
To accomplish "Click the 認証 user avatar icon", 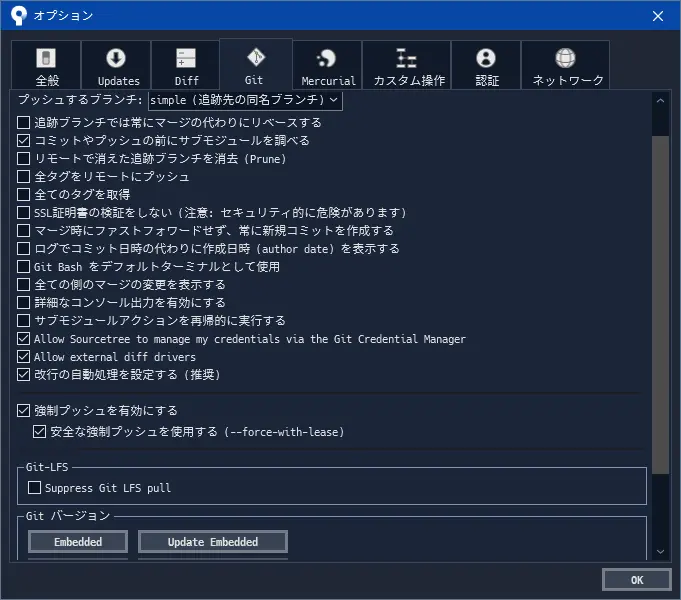I will point(486,58).
